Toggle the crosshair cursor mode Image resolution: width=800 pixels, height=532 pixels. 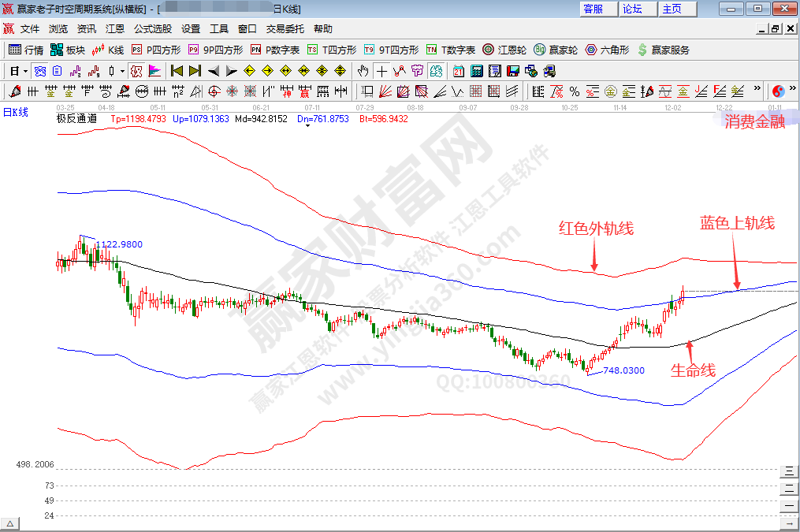click(381, 71)
